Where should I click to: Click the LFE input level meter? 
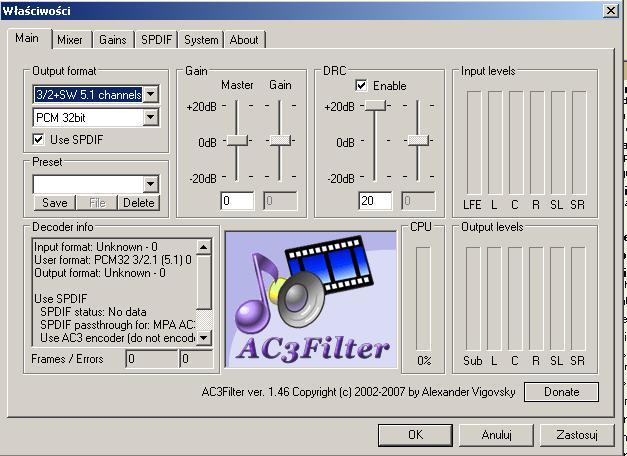[x=474, y=143]
